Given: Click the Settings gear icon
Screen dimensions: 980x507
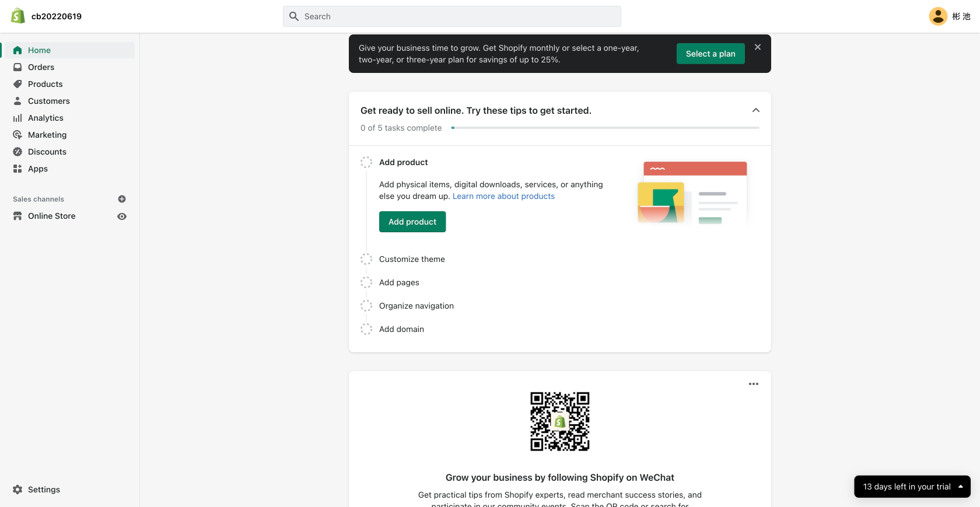Looking at the screenshot, I should [x=17, y=489].
